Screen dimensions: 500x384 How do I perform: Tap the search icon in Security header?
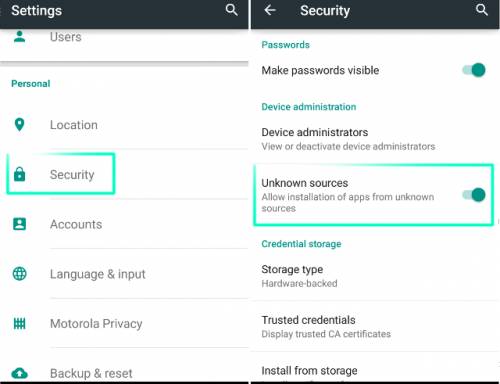coord(482,10)
